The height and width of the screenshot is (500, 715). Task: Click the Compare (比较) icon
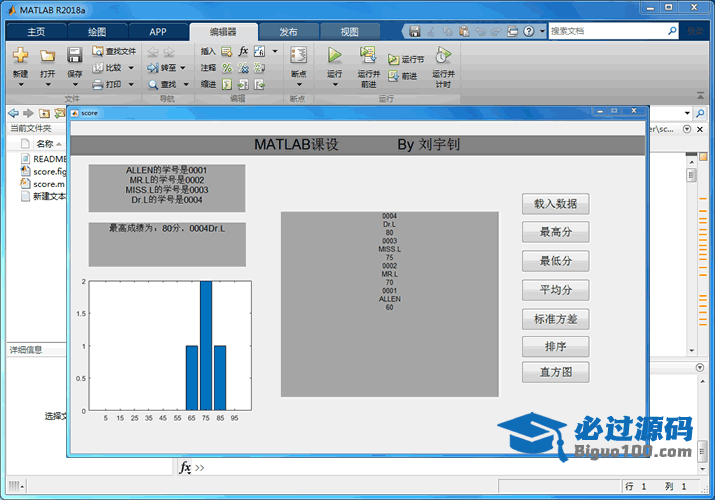point(98,68)
